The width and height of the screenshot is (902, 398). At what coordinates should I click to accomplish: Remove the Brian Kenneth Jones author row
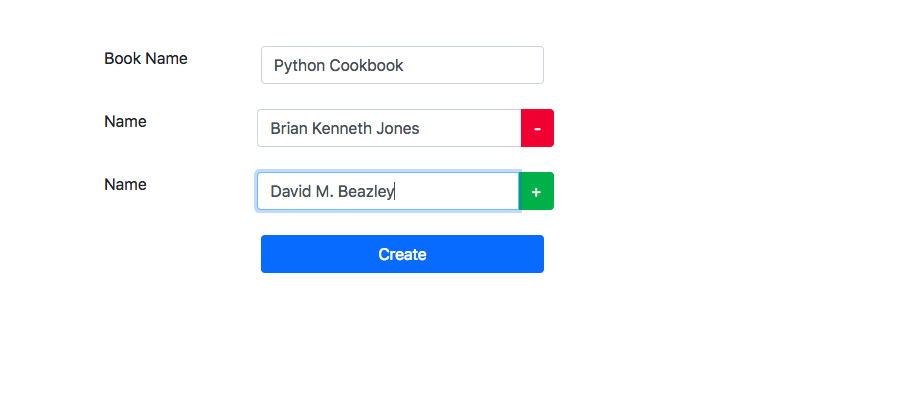[537, 128]
